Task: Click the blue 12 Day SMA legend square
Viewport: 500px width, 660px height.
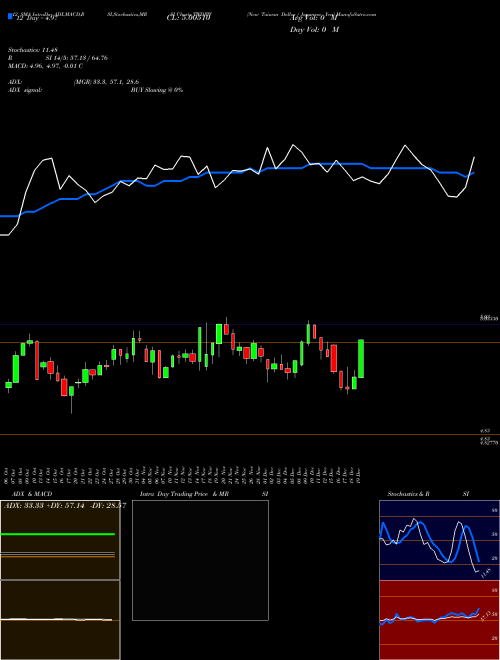Action: click(10, 17)
